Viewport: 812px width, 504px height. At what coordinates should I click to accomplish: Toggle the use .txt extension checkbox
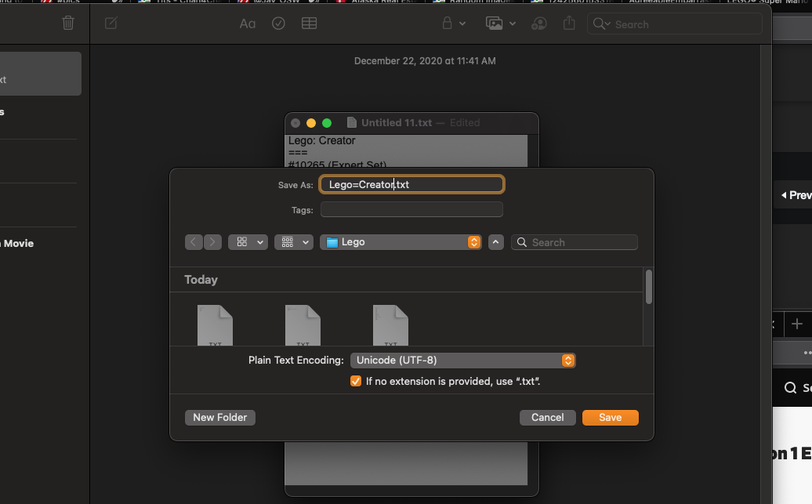(x=356, y=381)
